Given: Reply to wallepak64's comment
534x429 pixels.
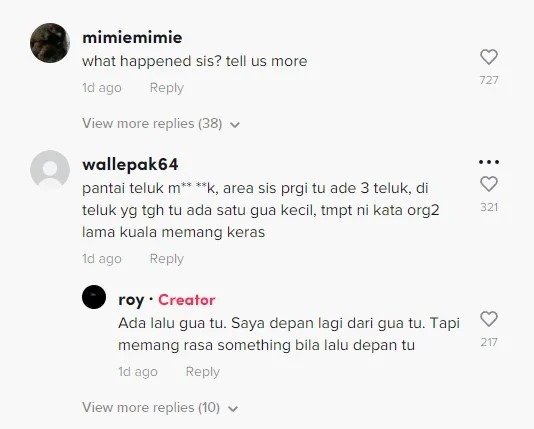Looking at the screenshot, I should pyautogui.click(x=167, y=259).
